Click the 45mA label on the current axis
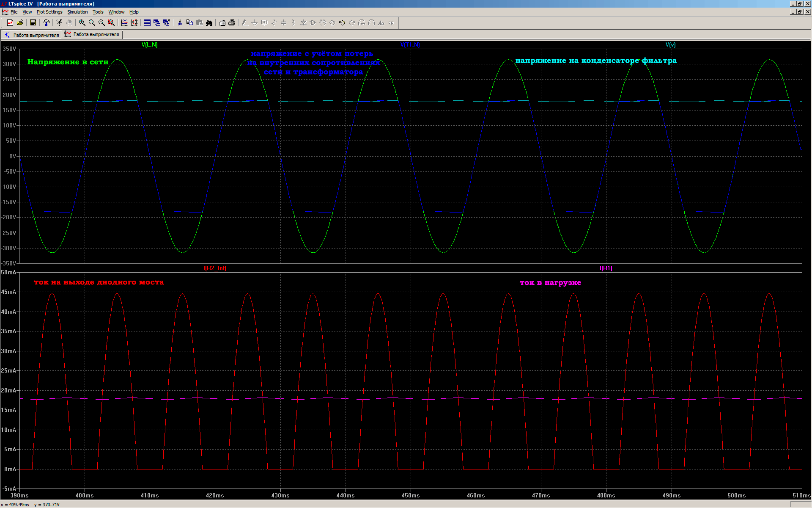812x508 pixels. (x=8, y=292)
